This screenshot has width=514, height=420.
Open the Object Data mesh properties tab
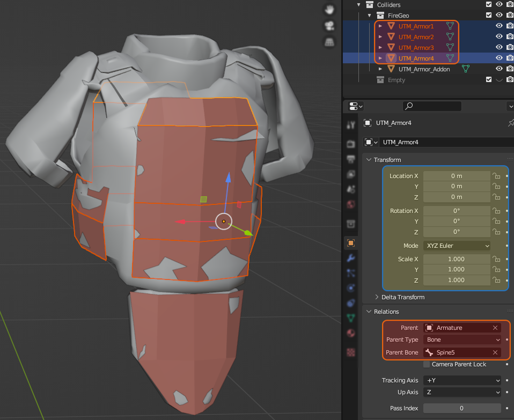pos(351,318)
